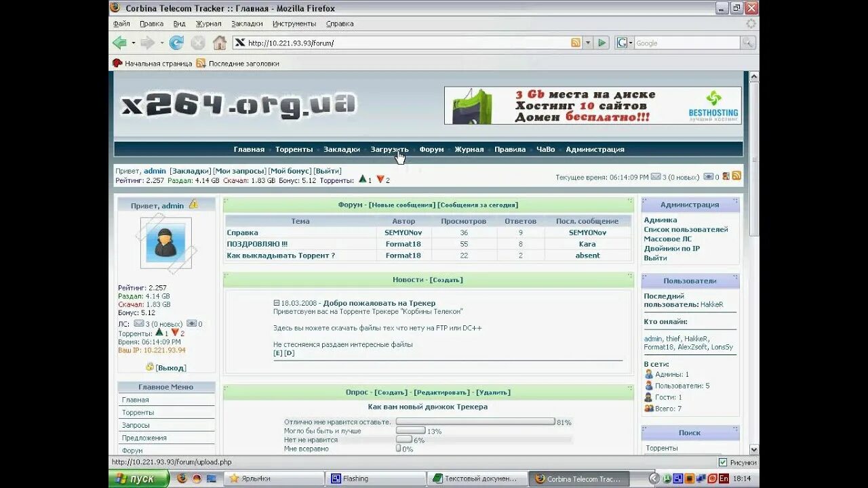This screenshot has height=488, width=868.
Task: Open the Forward history dropdown arrow
Action: 161,43
